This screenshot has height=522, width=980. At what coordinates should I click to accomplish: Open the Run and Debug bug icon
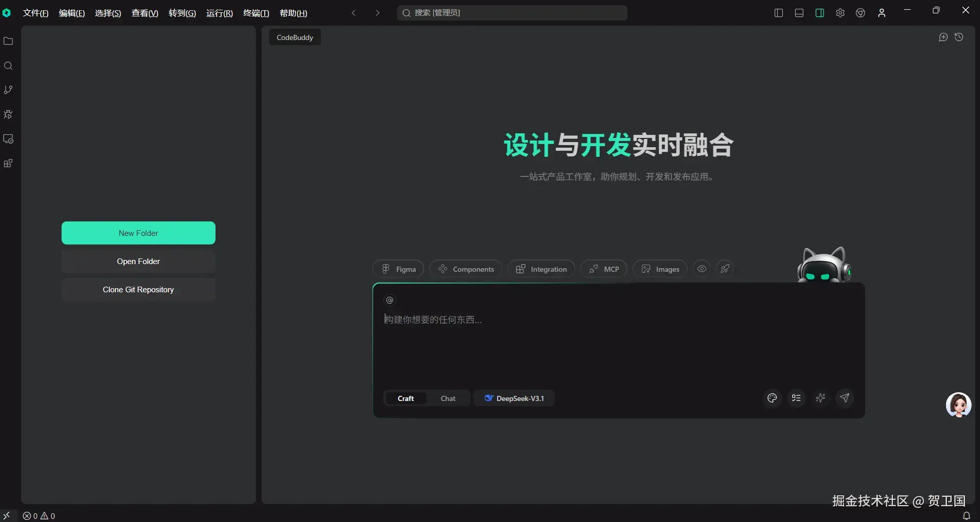click(x=8, y=114)
